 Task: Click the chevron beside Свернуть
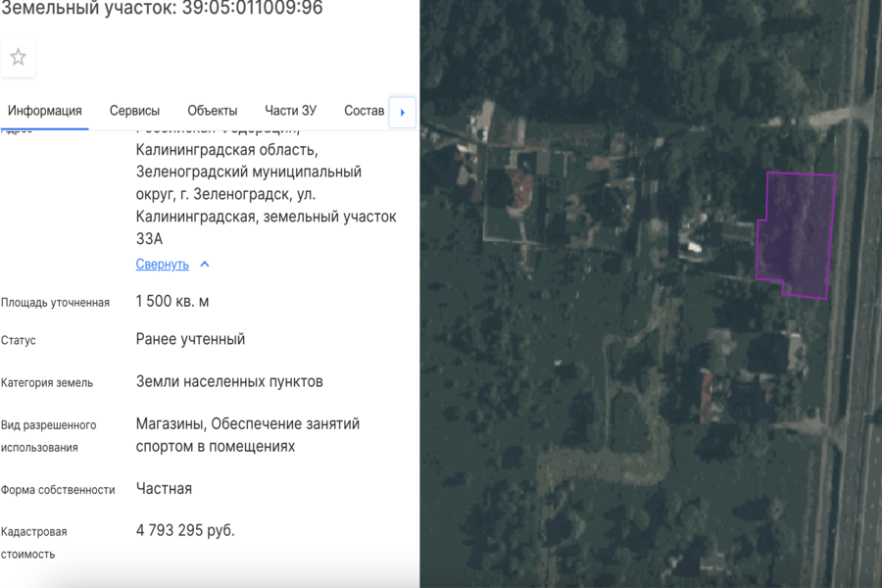coord(205,265)
